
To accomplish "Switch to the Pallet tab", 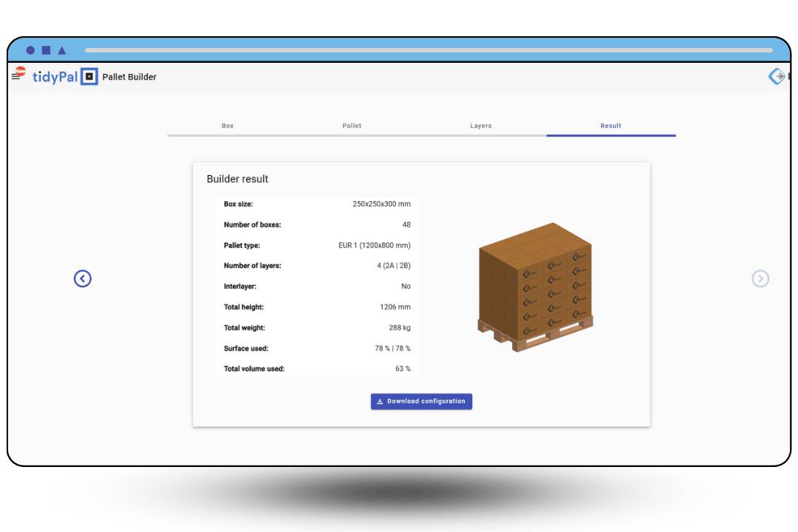I will pyautogui.click(x=352, y=126).
